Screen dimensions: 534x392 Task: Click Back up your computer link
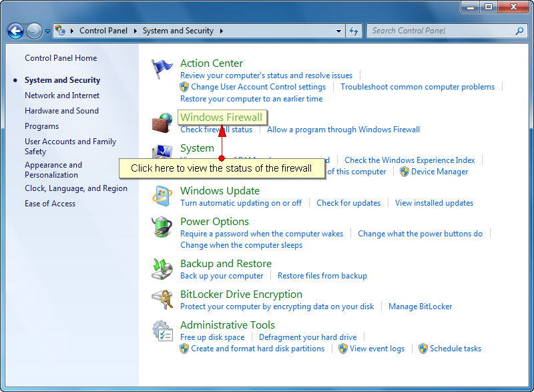[x=222, y=276]
